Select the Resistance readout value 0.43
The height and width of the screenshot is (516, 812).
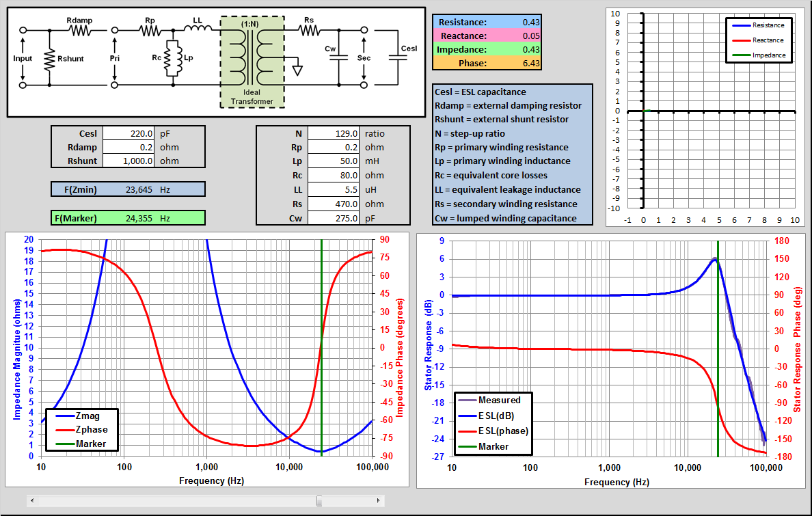[x=531, y=23]
